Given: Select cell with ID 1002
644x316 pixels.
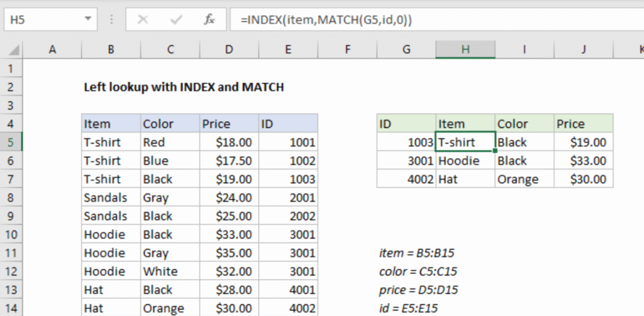Looking at the screenshot, I should click(x=288, y=160).
